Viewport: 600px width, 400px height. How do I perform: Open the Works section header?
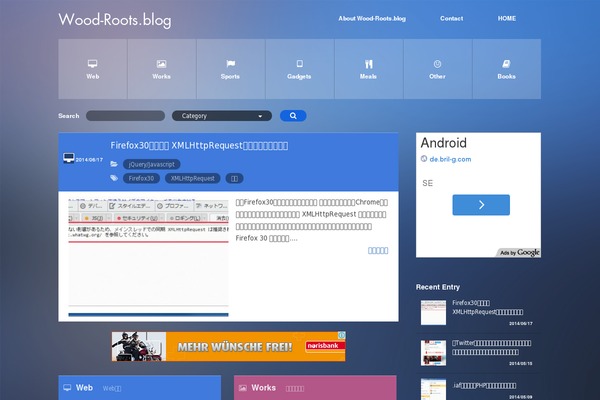point(315,387)
